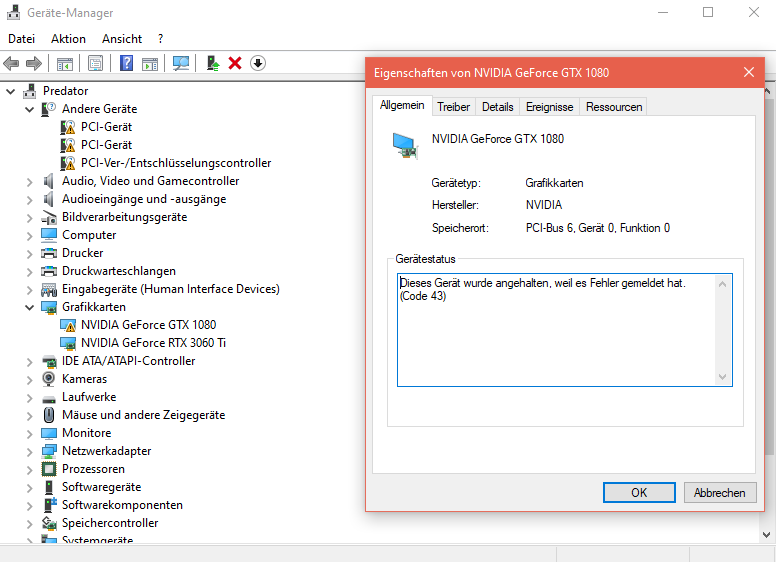Expand the Eingabegeräte category
Screen dimensions: 776x562
30,290
